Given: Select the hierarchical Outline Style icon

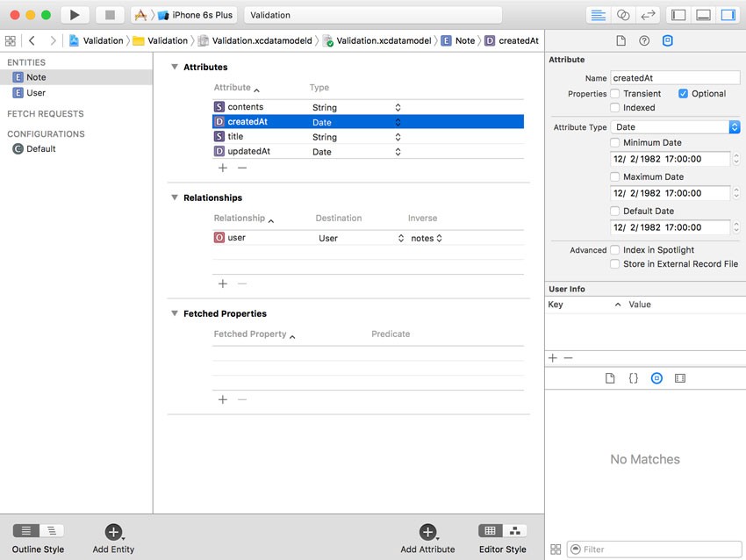Looking at the screenshot, I should [x=52, y=530].
